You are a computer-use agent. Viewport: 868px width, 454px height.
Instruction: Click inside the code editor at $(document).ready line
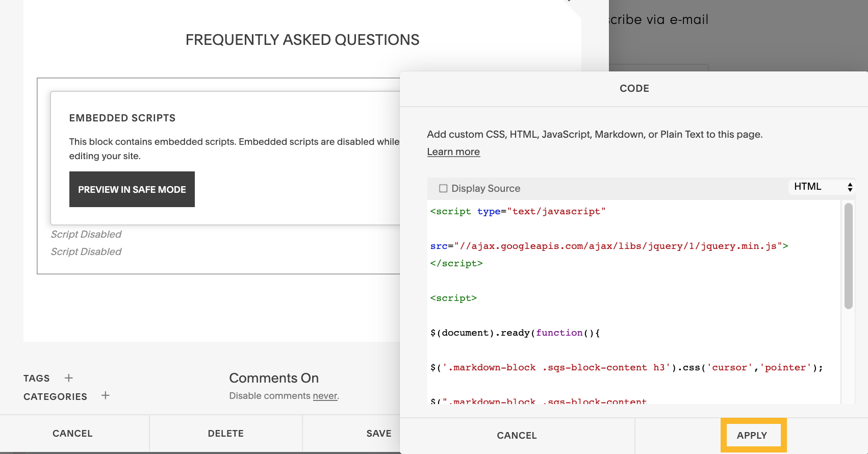tap(515, 333)
